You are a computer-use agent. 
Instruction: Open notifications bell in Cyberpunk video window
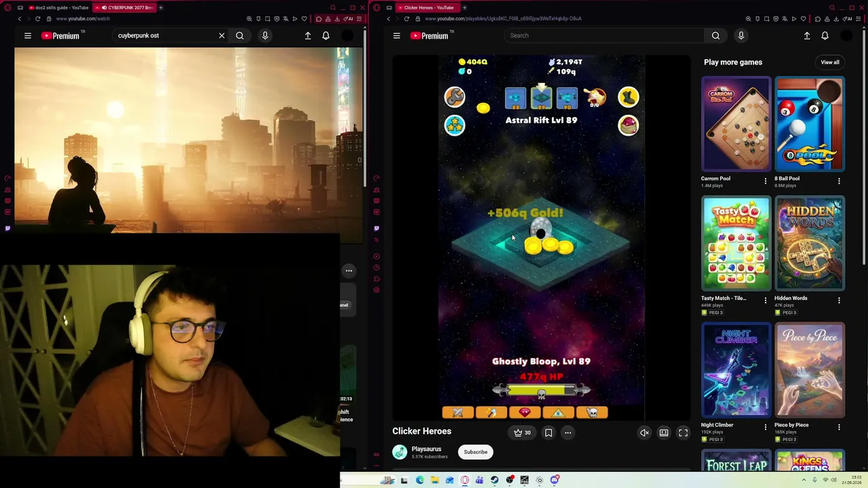pos(326,36)
